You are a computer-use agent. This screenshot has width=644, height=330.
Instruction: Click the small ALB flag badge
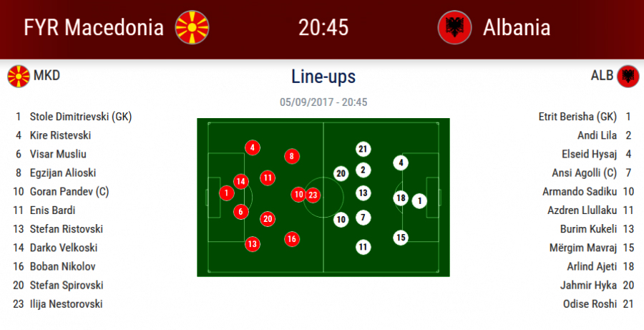[628, 76]
